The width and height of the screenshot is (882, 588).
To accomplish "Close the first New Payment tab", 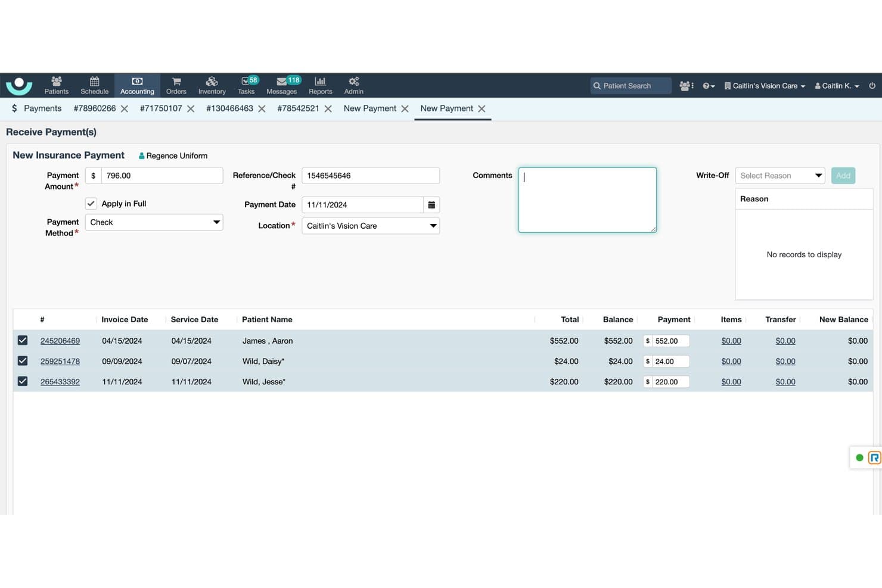I will click(405, 109).
